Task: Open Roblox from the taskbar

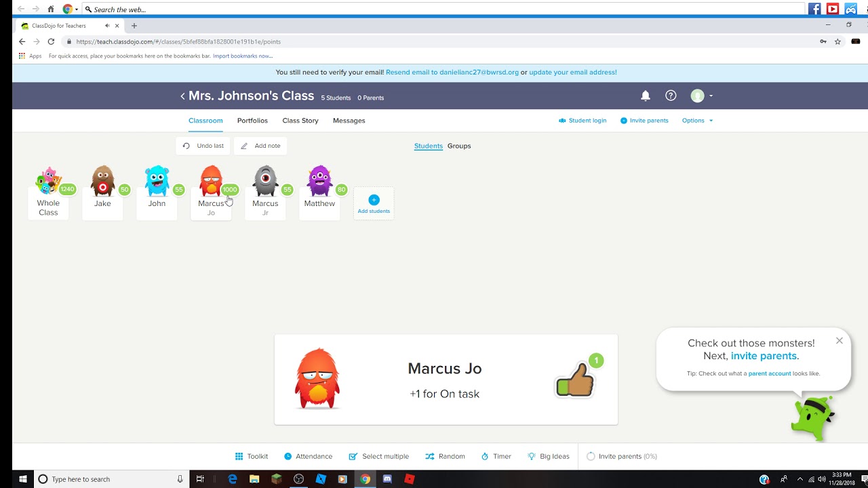Action: coord(409,479)
